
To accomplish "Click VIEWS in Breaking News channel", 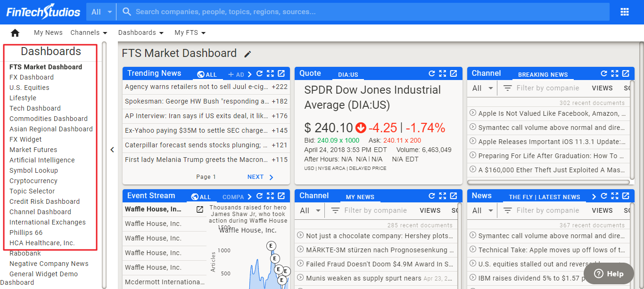I will [x=602, y=88].
